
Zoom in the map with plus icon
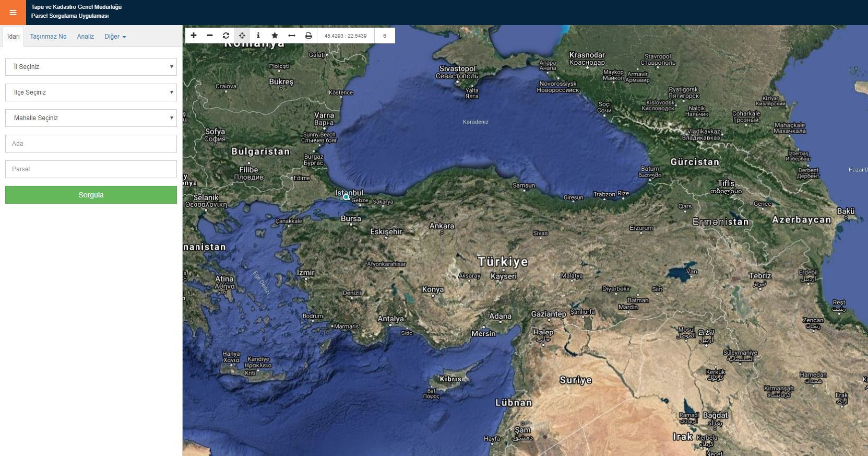(x=194, y=36)
